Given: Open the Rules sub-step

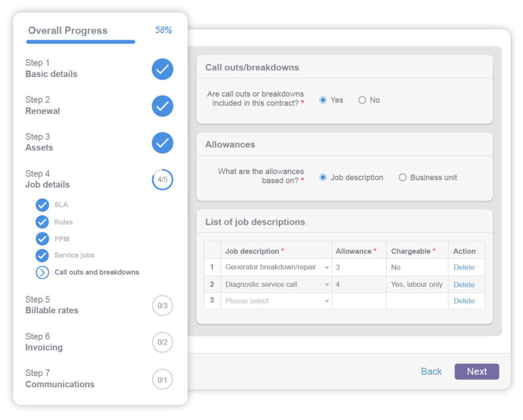Looking at the screenshot, I should pos(63,222).
